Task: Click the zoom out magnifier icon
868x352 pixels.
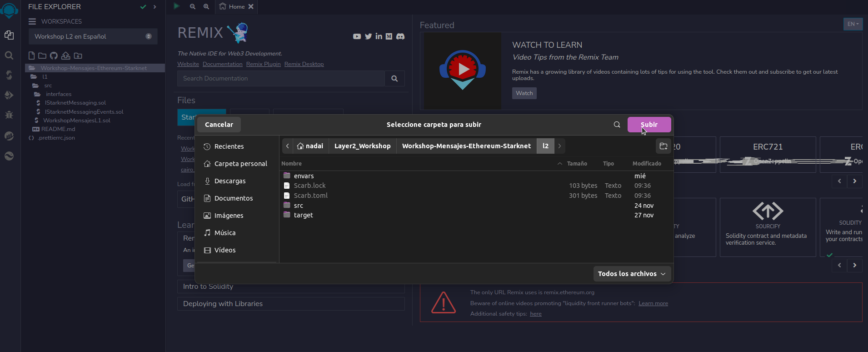Action: (x=193, y=6)
